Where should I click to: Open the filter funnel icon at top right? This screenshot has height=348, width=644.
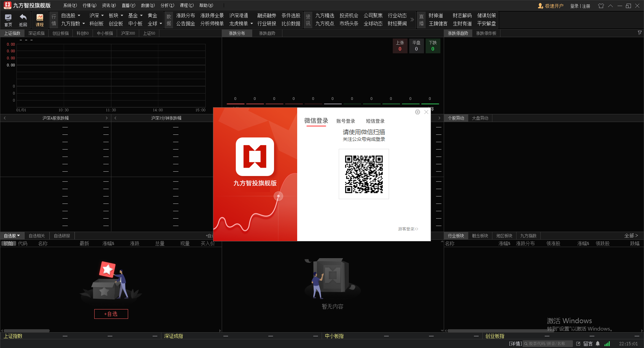click(640, 33)
